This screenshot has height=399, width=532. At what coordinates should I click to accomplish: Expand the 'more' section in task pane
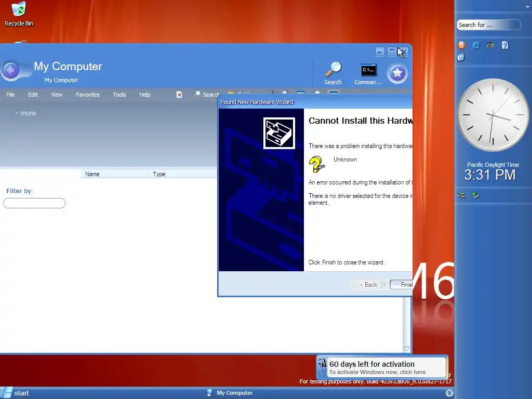pyautogui.click(x=26, y=113)
